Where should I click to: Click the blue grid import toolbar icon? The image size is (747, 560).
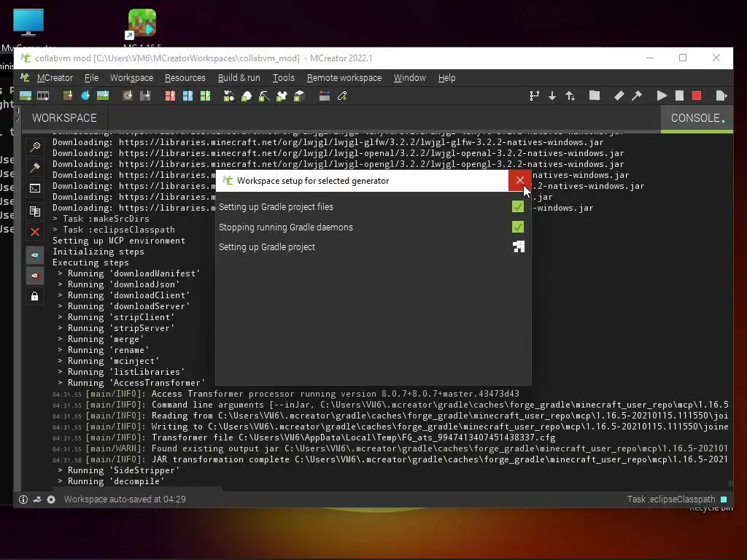187,96
